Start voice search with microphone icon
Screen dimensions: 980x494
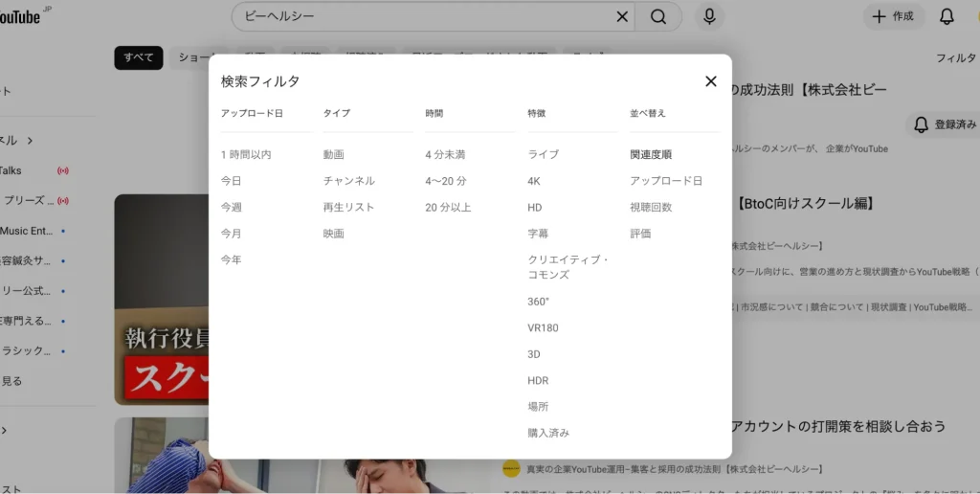pos(709,16)
